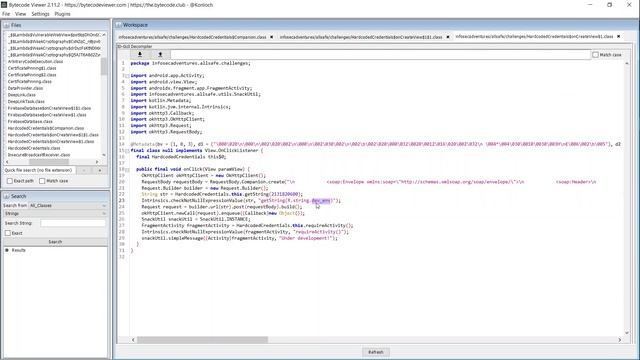640x360 pixels.
Task: Select CertificatePinning$1.class in file list
Action: [x=32, y=68]
